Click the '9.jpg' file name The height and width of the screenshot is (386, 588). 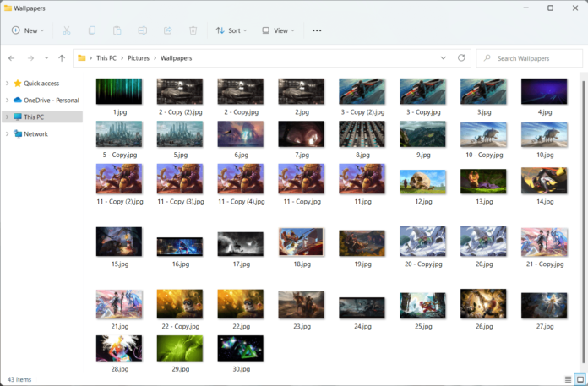point(423,155)
